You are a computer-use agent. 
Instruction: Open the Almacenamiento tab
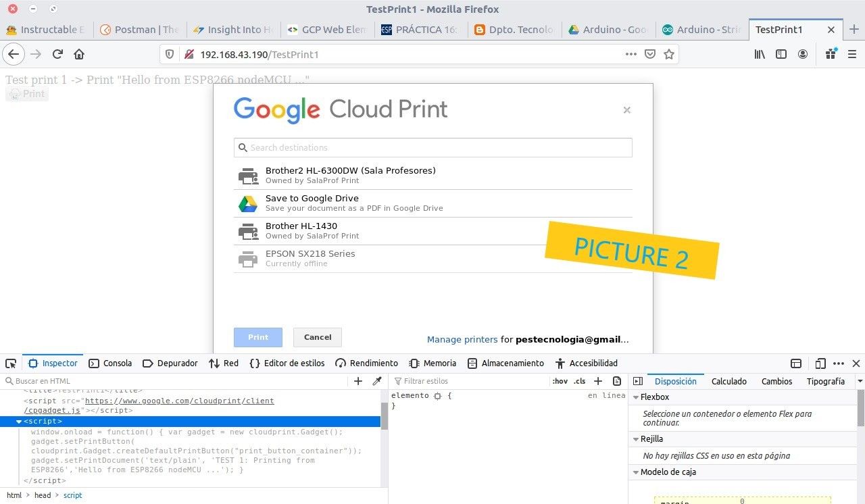505,363
